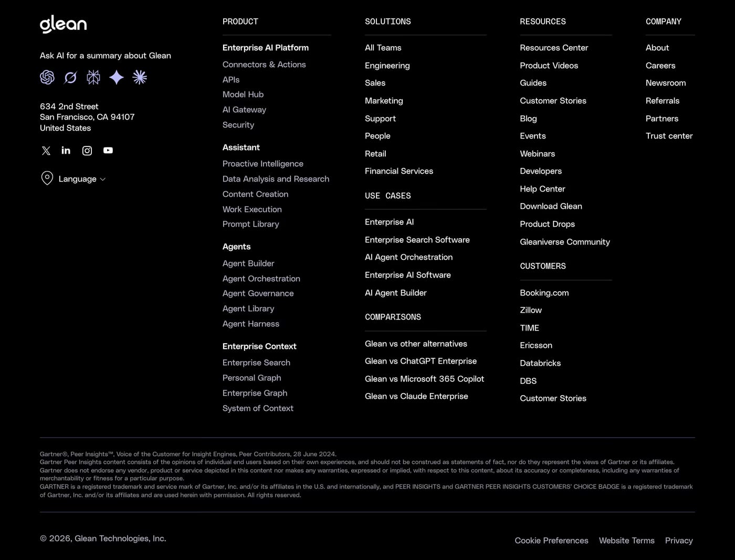Click the address line "634 2nd Street"

point(69,107)
